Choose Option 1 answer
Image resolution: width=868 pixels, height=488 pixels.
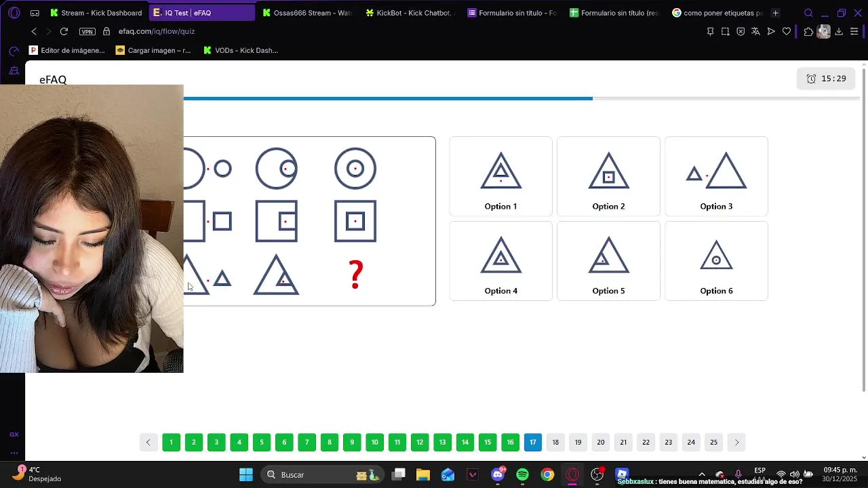(500, 176)
